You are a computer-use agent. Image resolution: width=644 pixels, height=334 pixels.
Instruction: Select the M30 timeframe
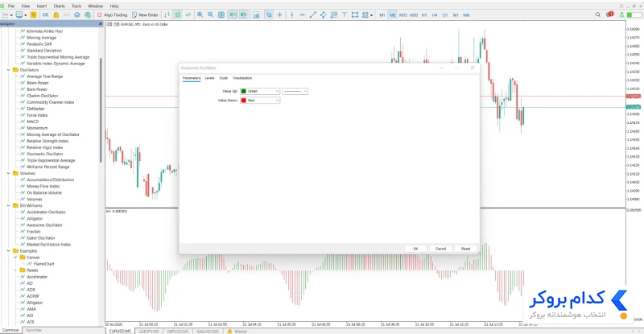(414, 15)
